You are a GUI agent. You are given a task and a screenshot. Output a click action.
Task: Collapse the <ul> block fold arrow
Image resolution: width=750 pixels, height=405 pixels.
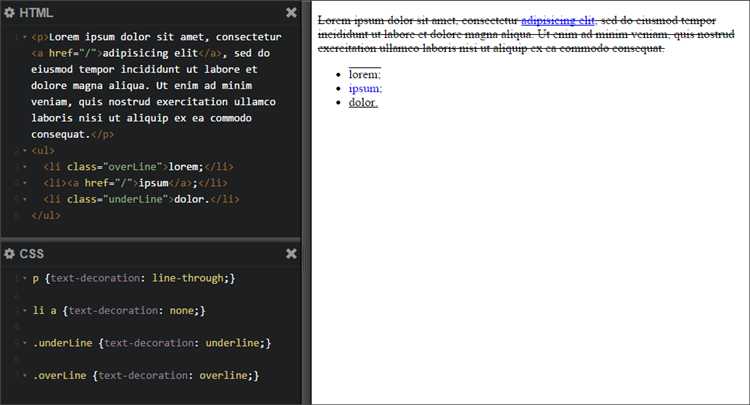click(x=25, y=151)
